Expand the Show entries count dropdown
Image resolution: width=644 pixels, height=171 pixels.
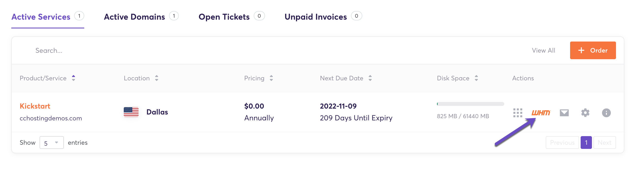[52, 142]
